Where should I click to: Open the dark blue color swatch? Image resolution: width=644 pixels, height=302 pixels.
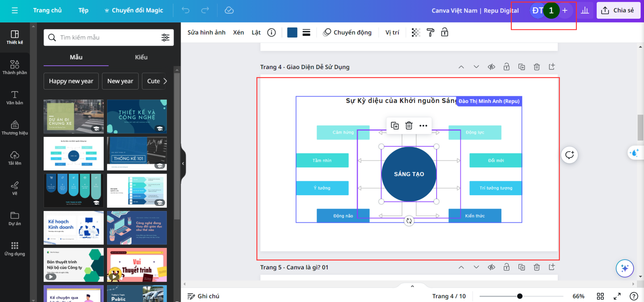tap(292, 33)
